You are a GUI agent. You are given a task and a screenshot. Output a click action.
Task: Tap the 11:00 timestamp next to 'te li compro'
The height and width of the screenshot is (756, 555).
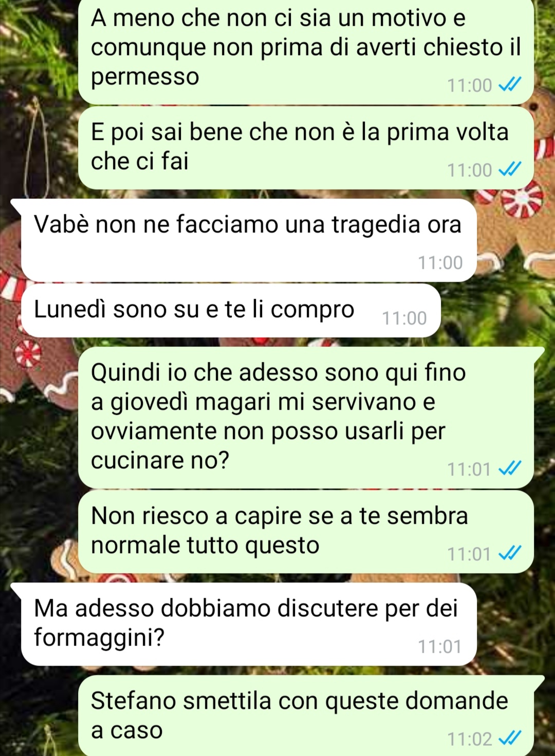pyautogui.click(x=404, y=318)
